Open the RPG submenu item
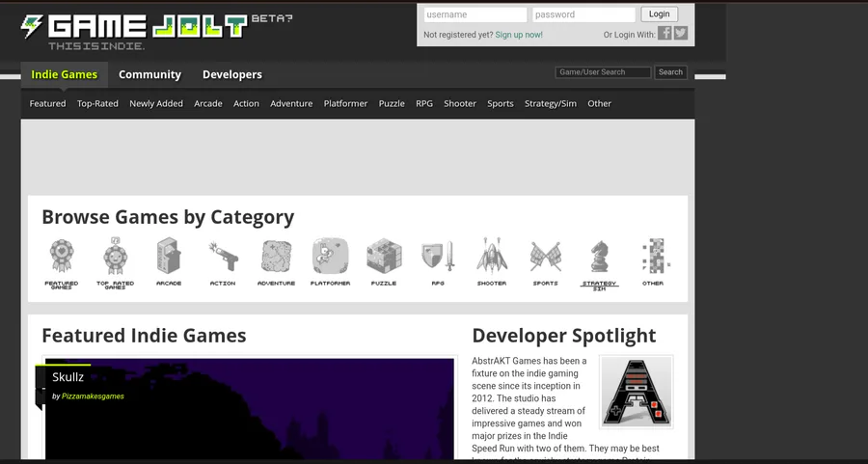 pos(424,103)
